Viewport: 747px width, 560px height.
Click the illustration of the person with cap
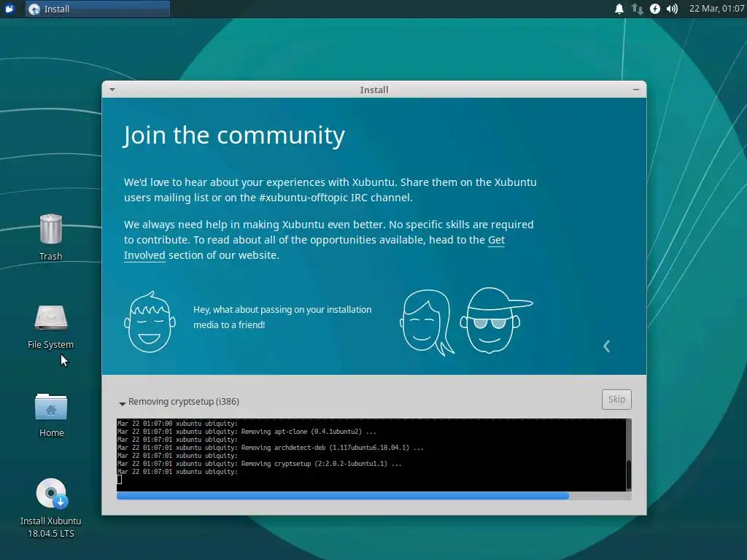[x=496, y=321]
